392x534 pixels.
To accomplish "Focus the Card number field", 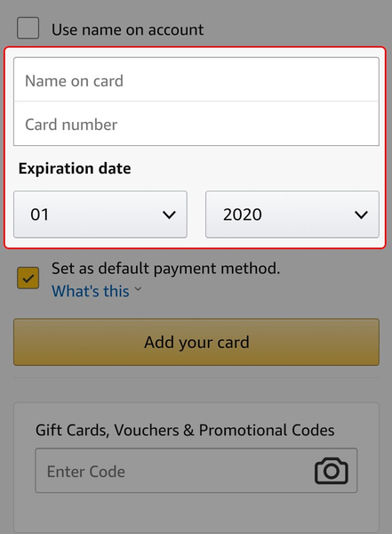I will click(x=196, y=124).
